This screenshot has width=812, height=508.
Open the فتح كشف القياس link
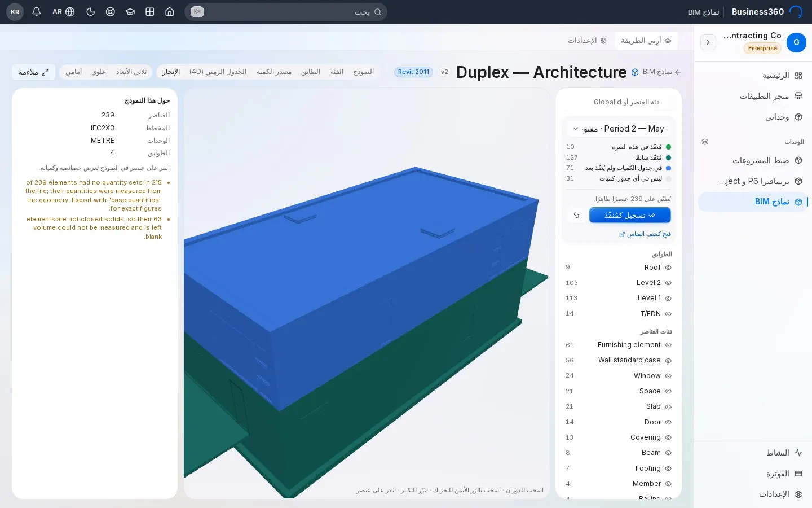tap(645, 234)
